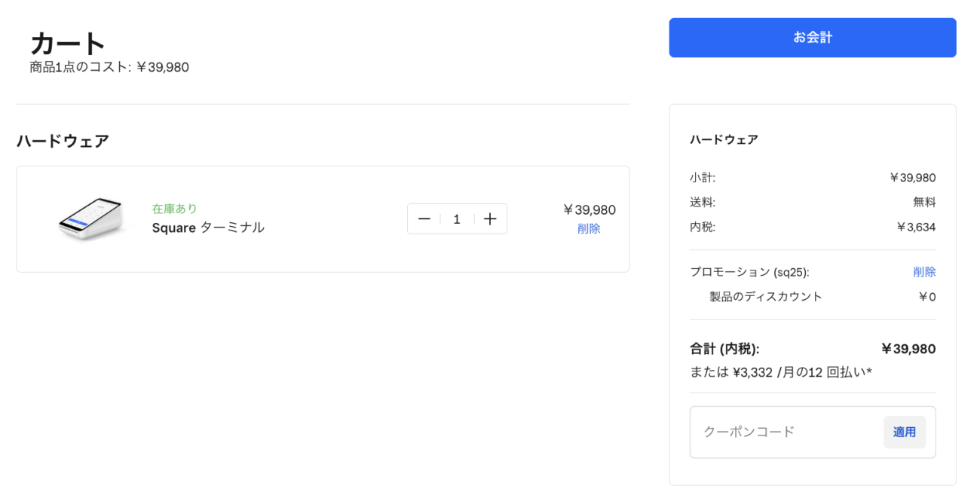Click the 内税: label

(x=703, y=227)
